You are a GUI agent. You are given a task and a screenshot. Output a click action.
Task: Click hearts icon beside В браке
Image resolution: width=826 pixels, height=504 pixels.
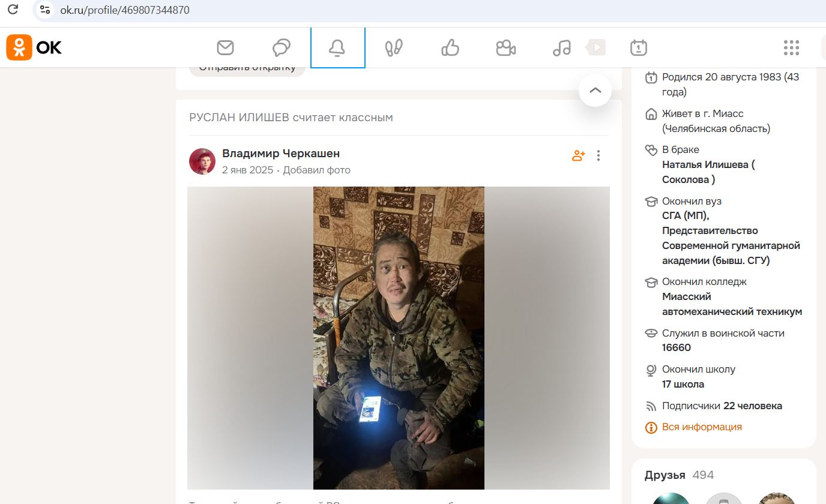[x=651, y=150]
